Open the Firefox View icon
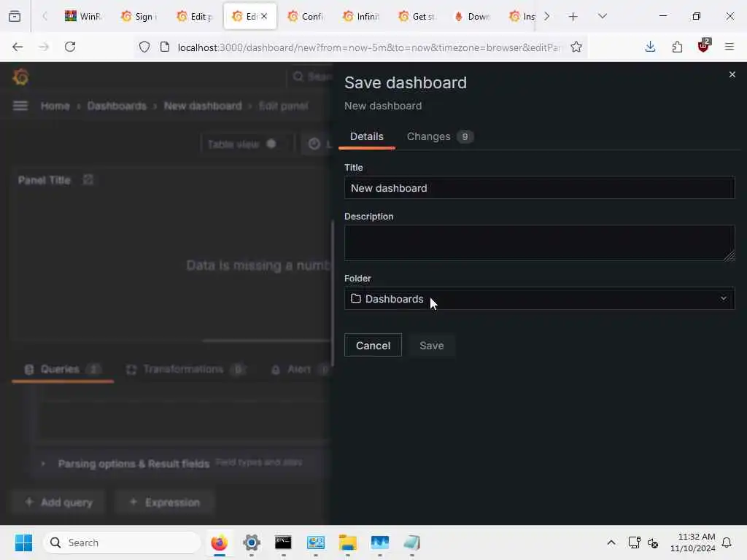 coord(15,16)
